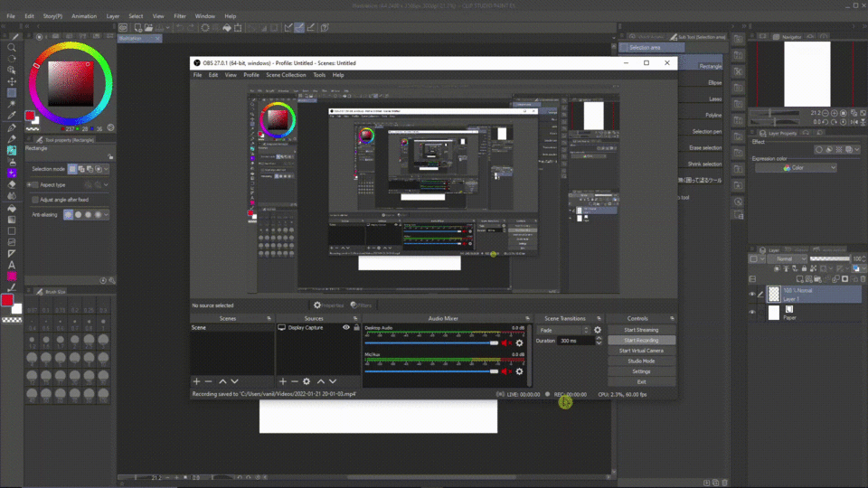Unmute the Desktop Audio speaker
868x488 pixels.
(x=506, y=343)
